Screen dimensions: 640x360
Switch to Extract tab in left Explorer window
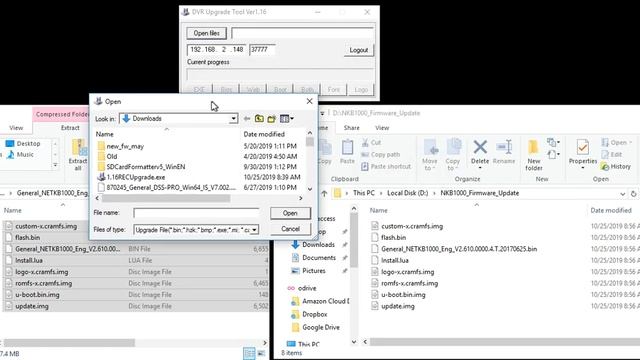coord(70,128)
